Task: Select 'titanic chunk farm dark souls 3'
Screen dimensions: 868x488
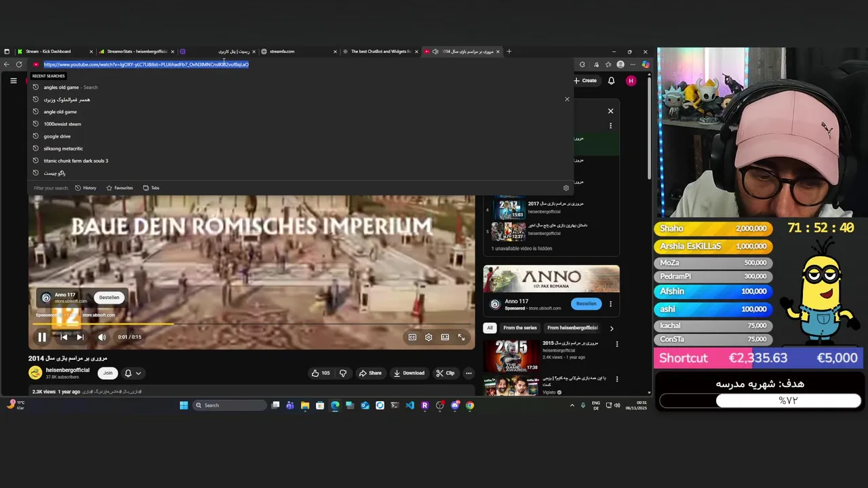Action: (x=300, y=161)
